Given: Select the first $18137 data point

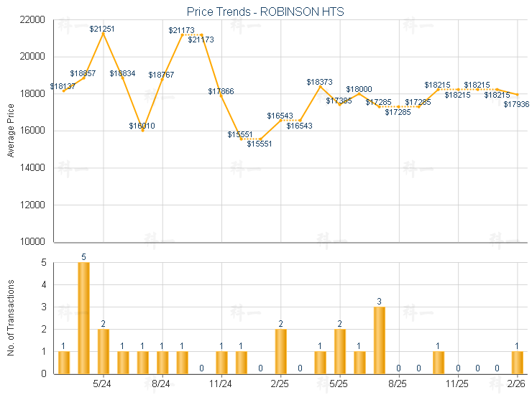Looking at the screenshot, I should (x=64, y=90).
